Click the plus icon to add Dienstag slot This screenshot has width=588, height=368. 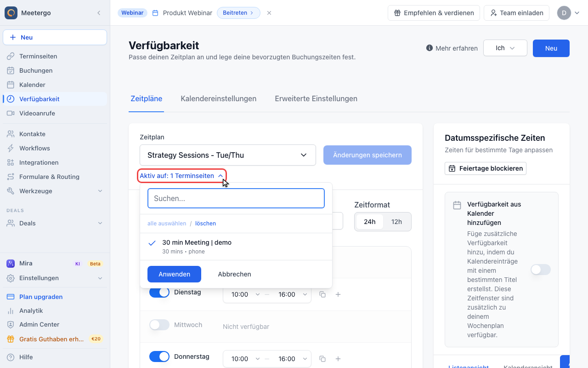(338, 294)
